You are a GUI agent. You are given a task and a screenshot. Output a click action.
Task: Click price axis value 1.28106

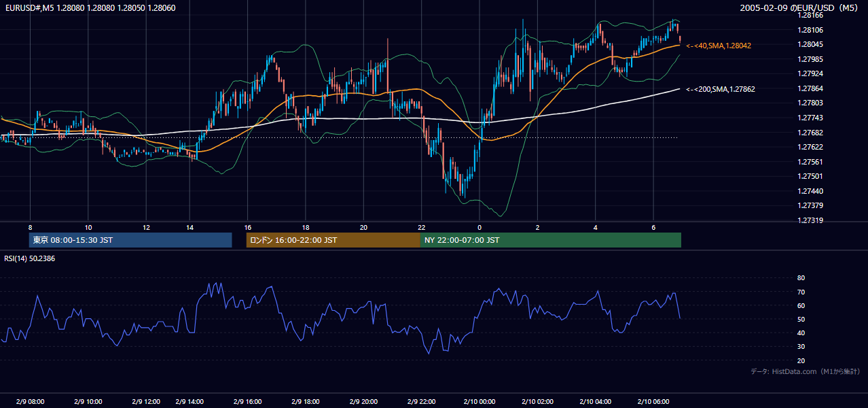(x=810, y=30)
